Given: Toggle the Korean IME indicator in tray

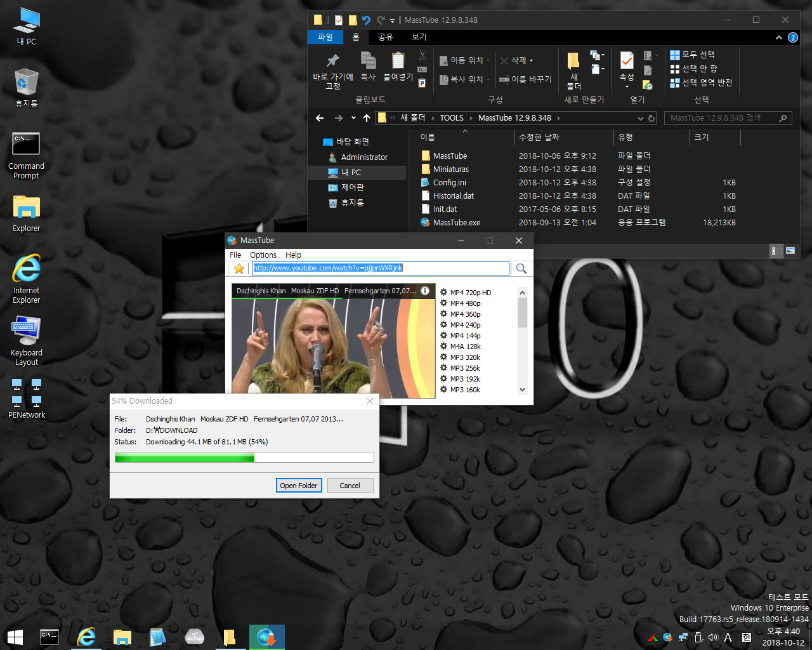Looking at the screenshot, I should pos(747,637).
